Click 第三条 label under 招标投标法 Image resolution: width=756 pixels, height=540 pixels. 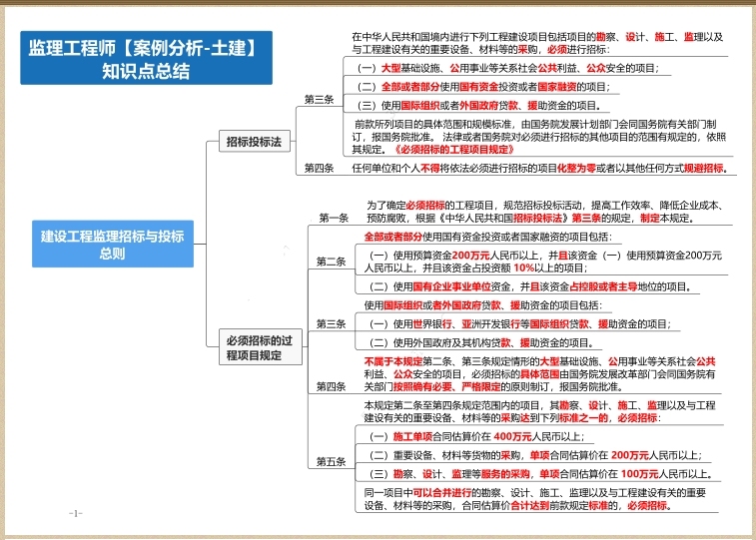[319, 99]
